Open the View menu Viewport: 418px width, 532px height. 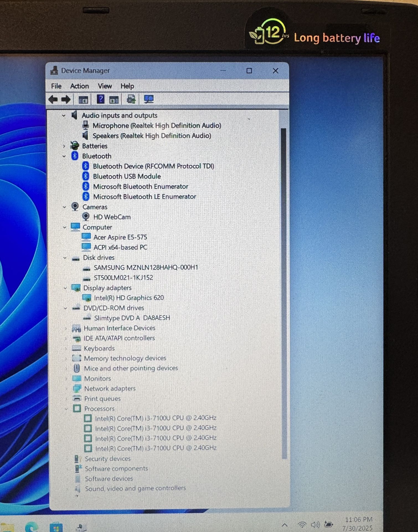coord(105,86)
